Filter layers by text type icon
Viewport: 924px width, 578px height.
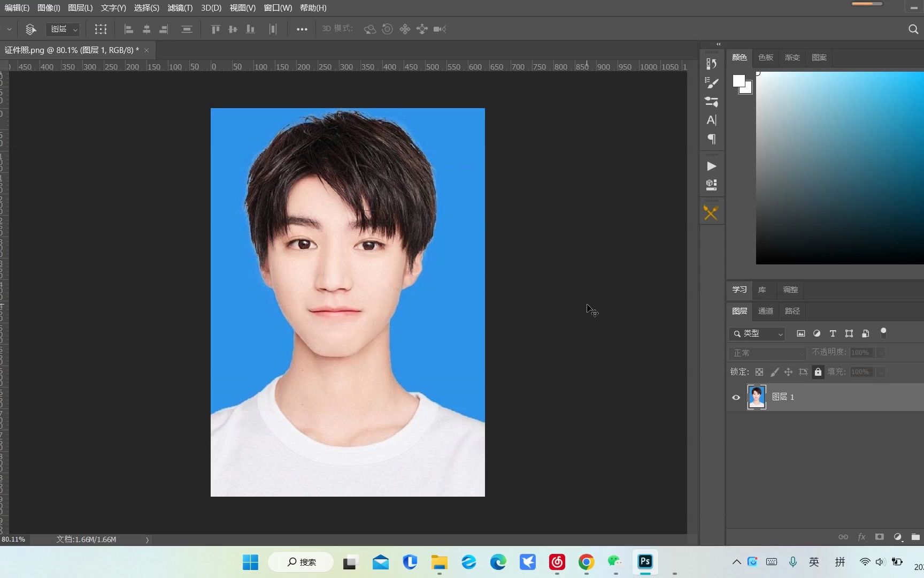[x=833, y=333]
